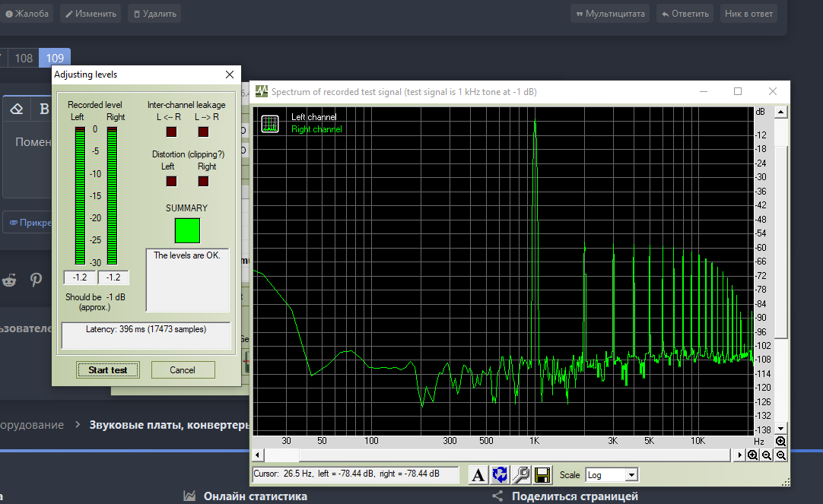Click the Ник в ответ button
Image resolution: width=823 pixels, height=504 pixels.
coord(748,14)
